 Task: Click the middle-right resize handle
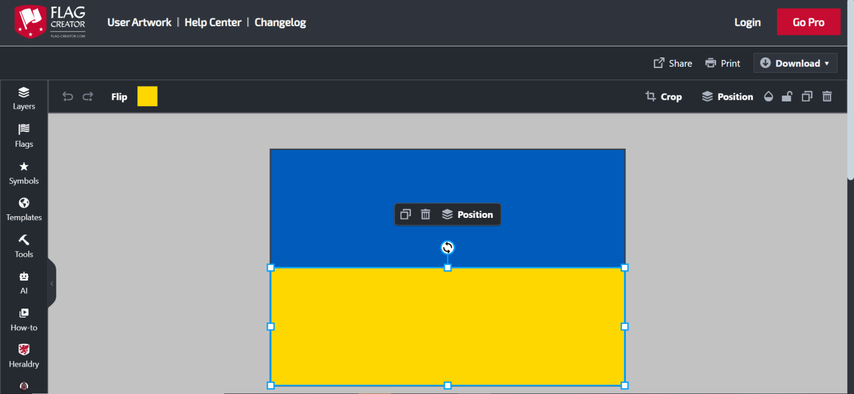pyautogui.click(x=625, y=326)
